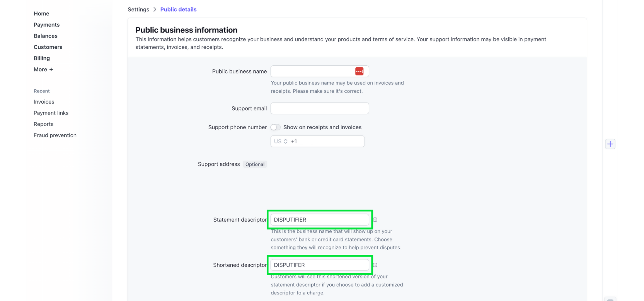Click the blue plus icon on right edge

point(610,144)
